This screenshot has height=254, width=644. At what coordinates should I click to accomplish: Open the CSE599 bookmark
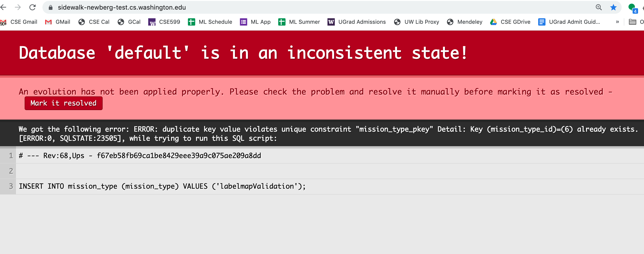164,22
